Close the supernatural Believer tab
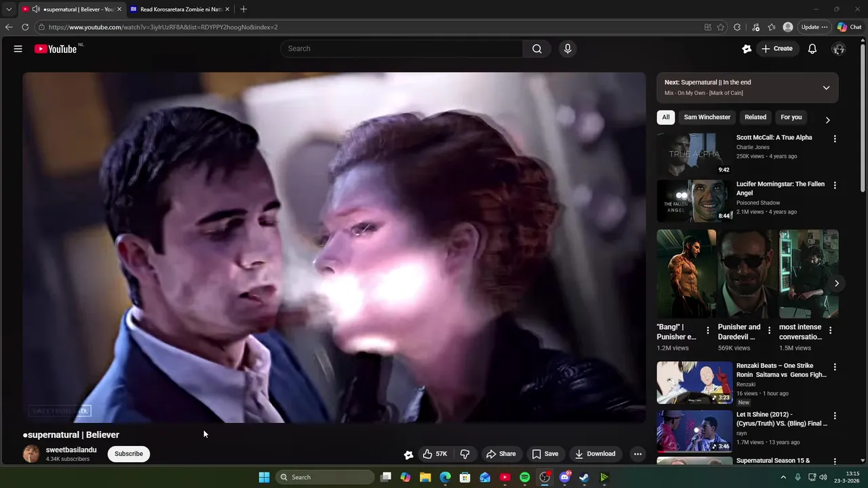 (119, 9)
